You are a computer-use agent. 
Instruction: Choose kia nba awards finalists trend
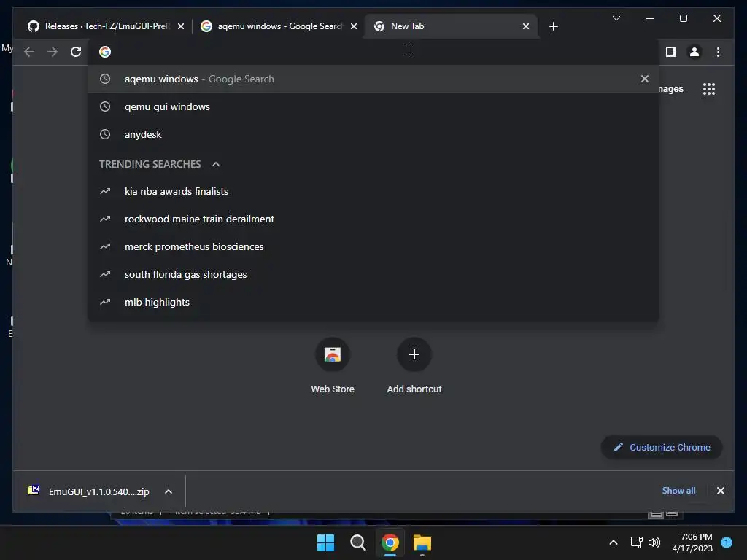coord(373,192)
